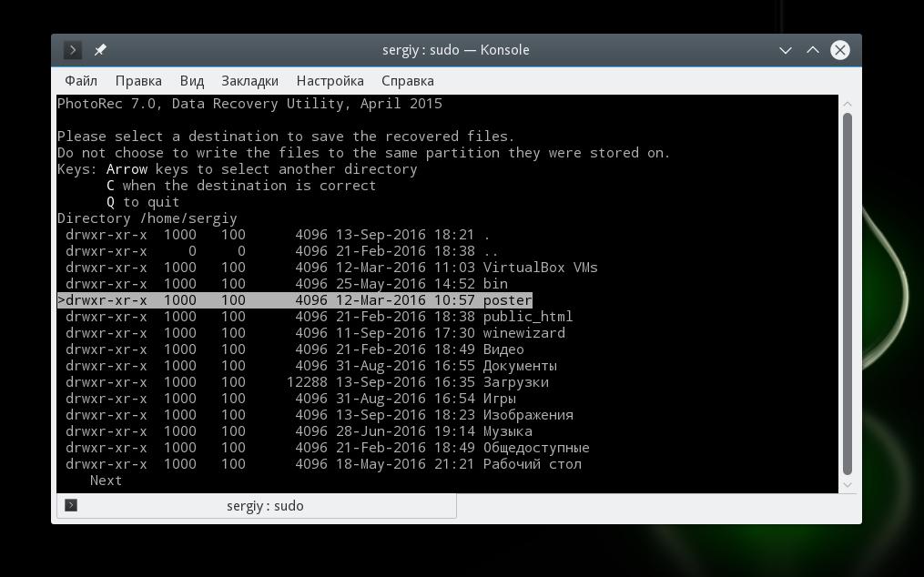Click the terminal icon on the session tab
The image size is (924, 577).
[x=71, y=505]
